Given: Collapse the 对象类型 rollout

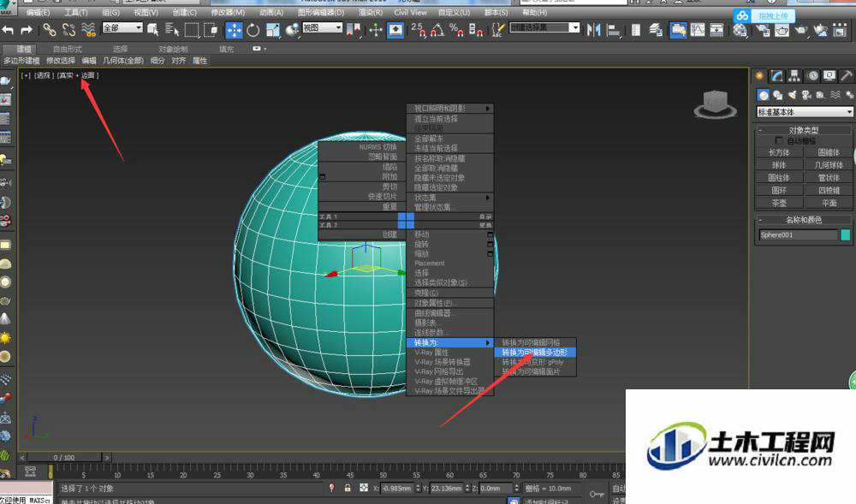Looking at the screenshot, I should [804, 130].
